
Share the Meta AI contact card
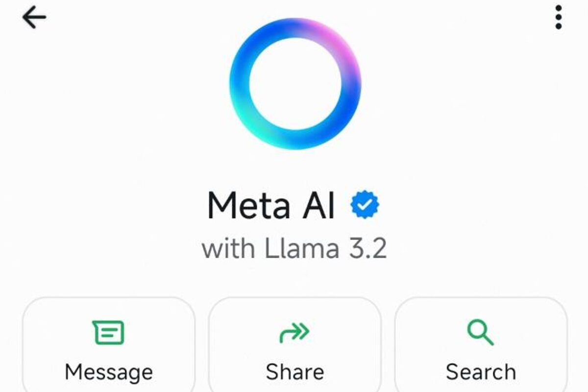tap(294, 344)
